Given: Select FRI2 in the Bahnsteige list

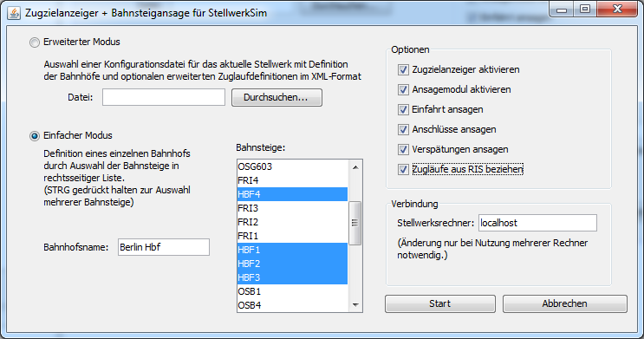Looking at the screenshot, I should pyautogui.click(x=292, y=222).
